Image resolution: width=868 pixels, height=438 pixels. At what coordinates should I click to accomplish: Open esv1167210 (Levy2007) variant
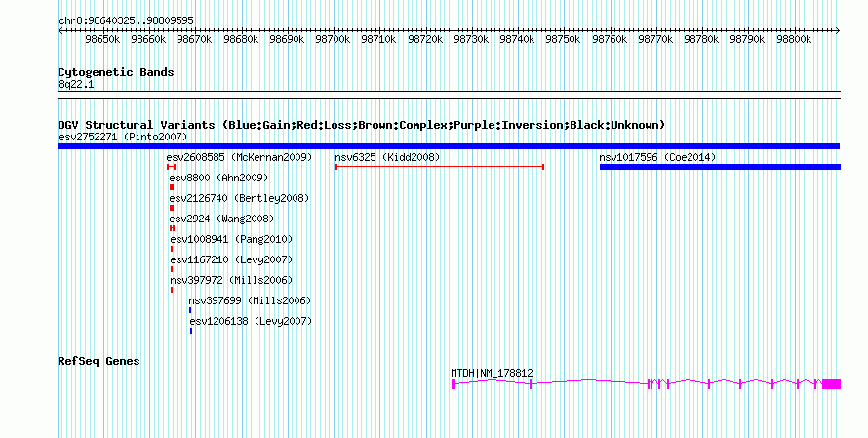[231, 259]
